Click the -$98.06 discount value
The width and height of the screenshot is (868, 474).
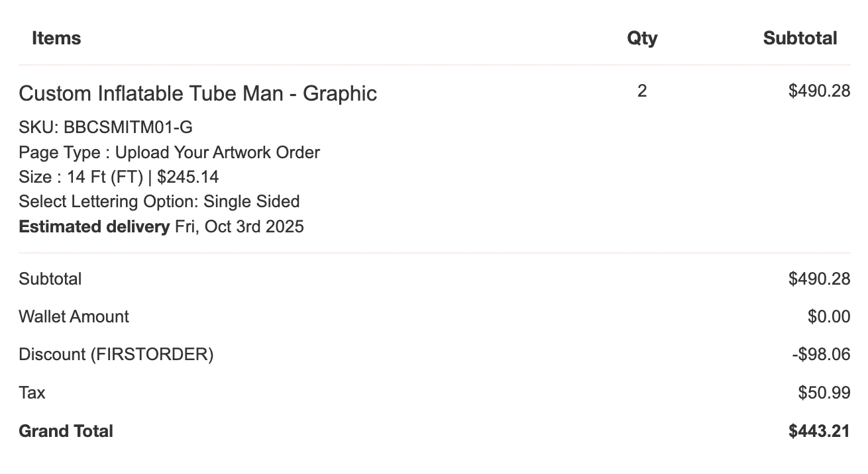pyautogui.click(x=821, y=354)
